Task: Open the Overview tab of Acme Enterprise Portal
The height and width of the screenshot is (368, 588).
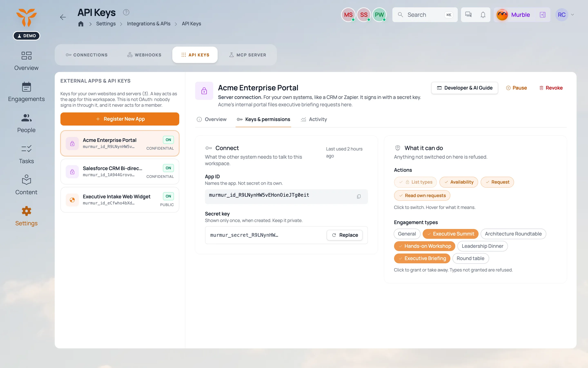Action: [211, 119]
